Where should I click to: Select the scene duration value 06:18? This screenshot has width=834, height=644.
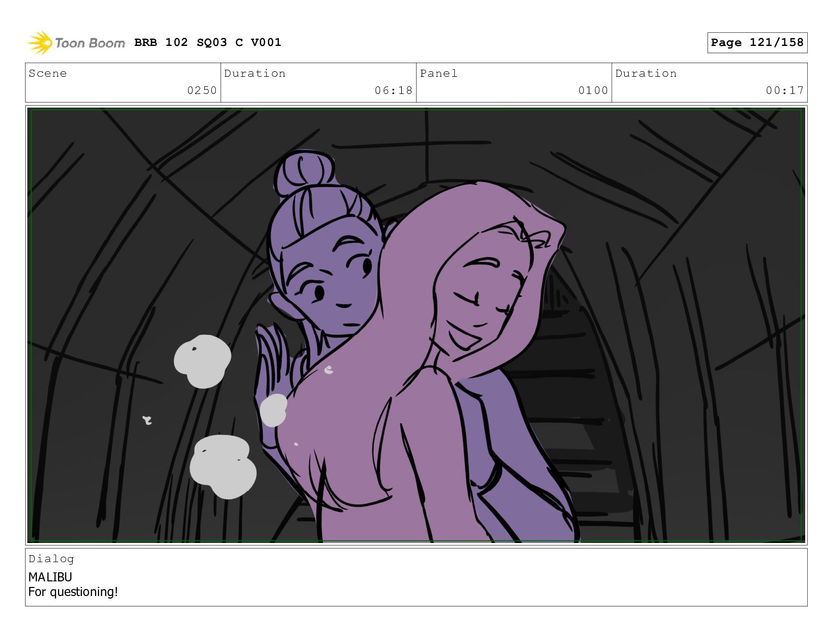click(x=393, y=90)
